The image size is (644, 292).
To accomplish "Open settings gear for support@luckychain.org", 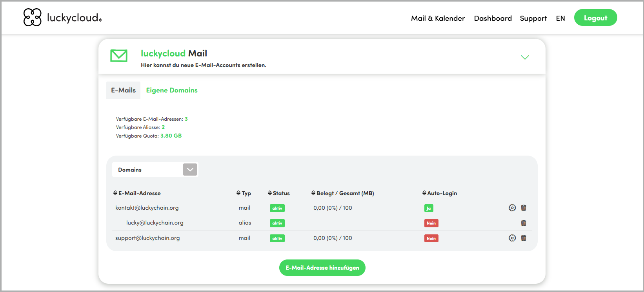I will (x=512, y=238).
